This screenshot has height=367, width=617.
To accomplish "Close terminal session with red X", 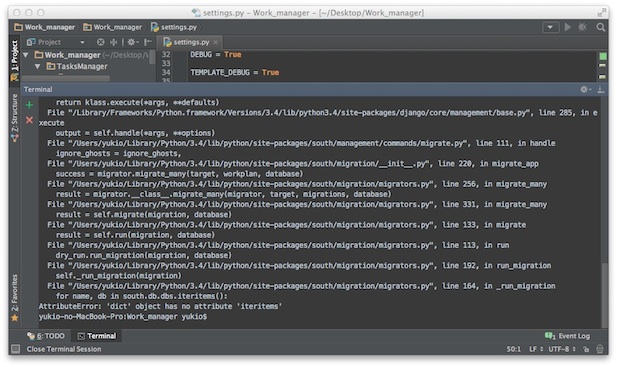I will click(30, 120).
